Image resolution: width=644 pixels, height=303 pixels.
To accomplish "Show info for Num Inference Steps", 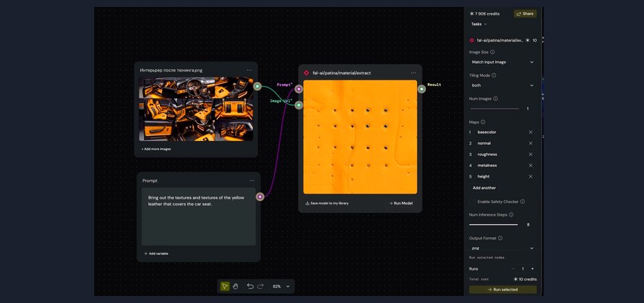I will [x=510, y=215].
